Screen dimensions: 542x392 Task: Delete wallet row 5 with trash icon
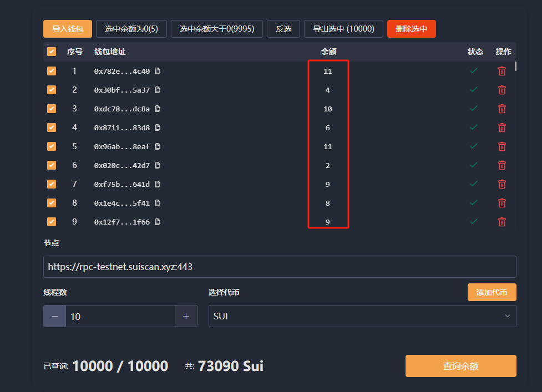pos(502,146)
